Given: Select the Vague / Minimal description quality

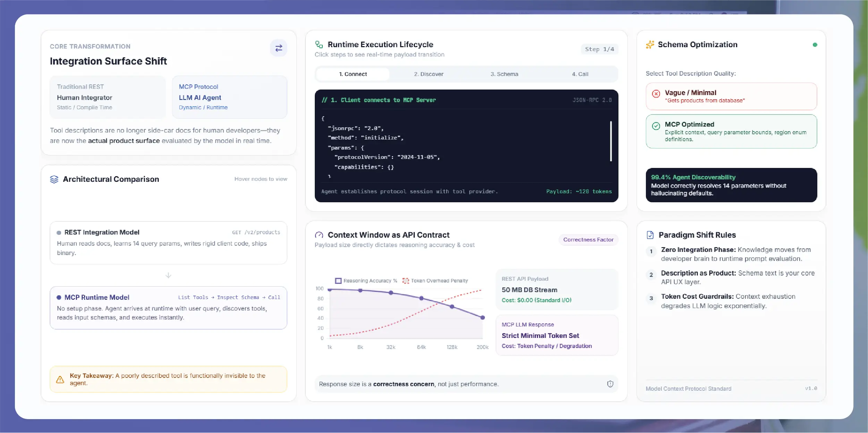Looking at the screenshot, I should pos(731,96).
